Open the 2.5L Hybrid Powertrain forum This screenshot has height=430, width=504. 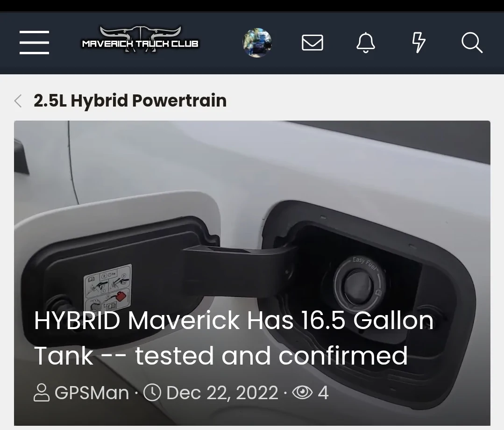click(130, 100)
